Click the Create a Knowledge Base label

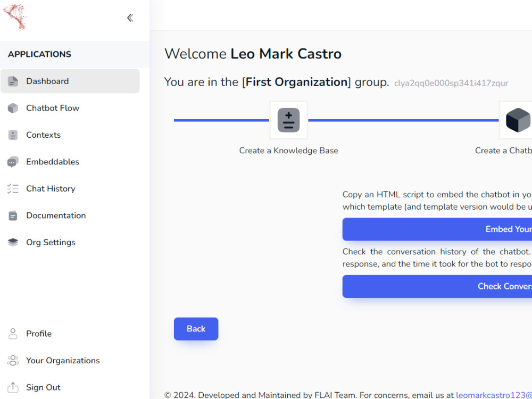pos(289,151)
